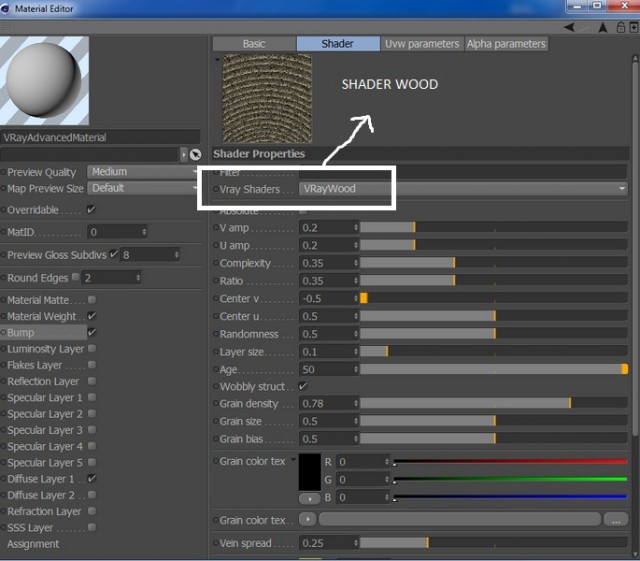Click the back arrow navigation icon
640x561 pixels.
click(x=569, y=27)
